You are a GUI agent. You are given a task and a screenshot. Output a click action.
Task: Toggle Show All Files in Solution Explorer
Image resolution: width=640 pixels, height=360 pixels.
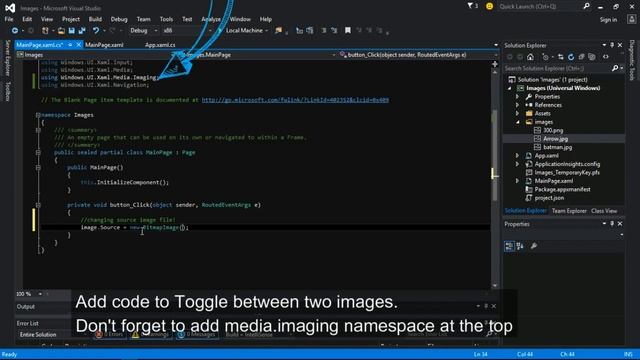click(592, 57)
